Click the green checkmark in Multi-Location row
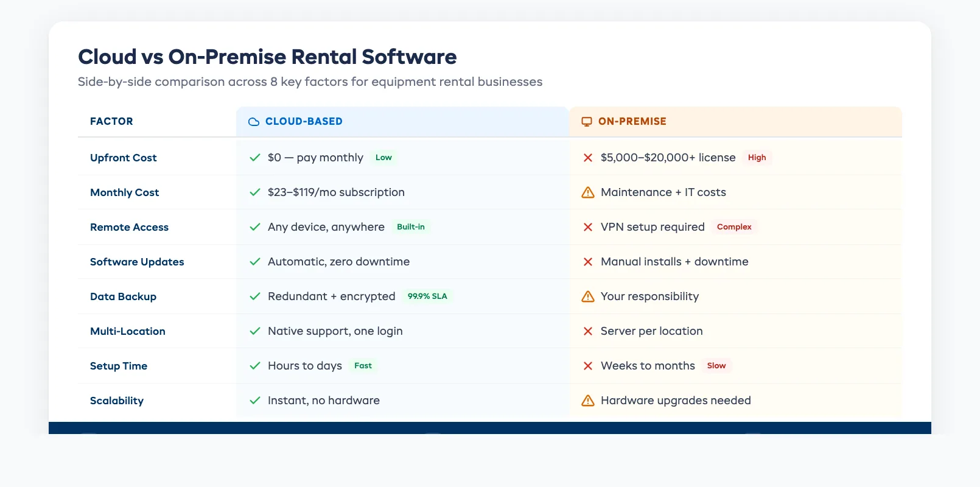Image resolution: width=980 pixels, height=487 pixels. (255, 331)
